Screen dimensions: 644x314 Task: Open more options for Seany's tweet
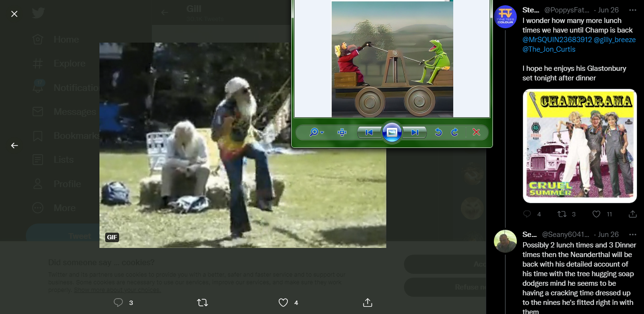pos(633,235)
